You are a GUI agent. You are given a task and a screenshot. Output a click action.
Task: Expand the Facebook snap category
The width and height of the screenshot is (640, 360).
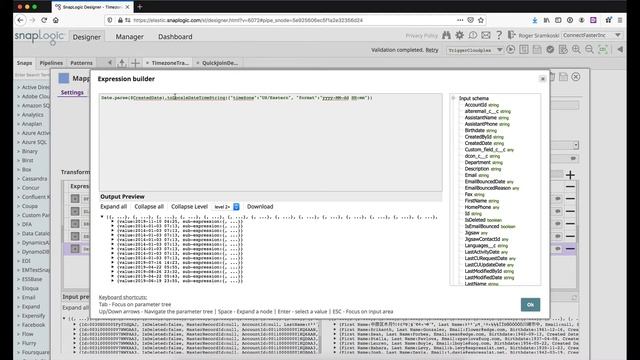(19, 325)
